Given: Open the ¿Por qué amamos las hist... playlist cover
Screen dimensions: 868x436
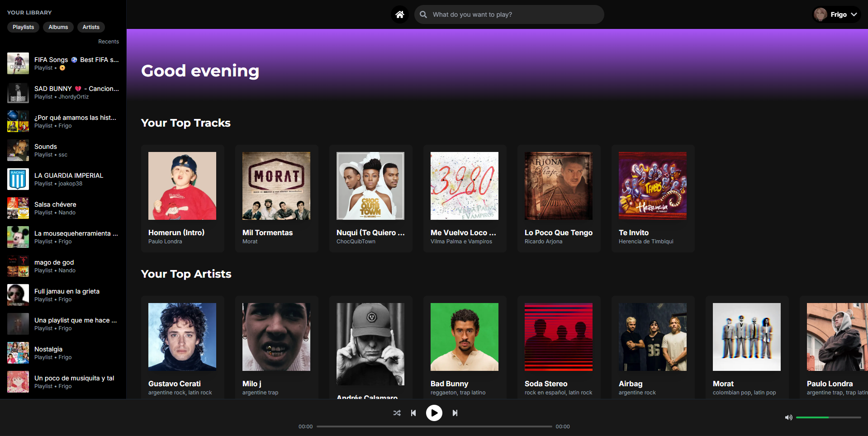Looking at the screenshot, I should tap(18, 121).
